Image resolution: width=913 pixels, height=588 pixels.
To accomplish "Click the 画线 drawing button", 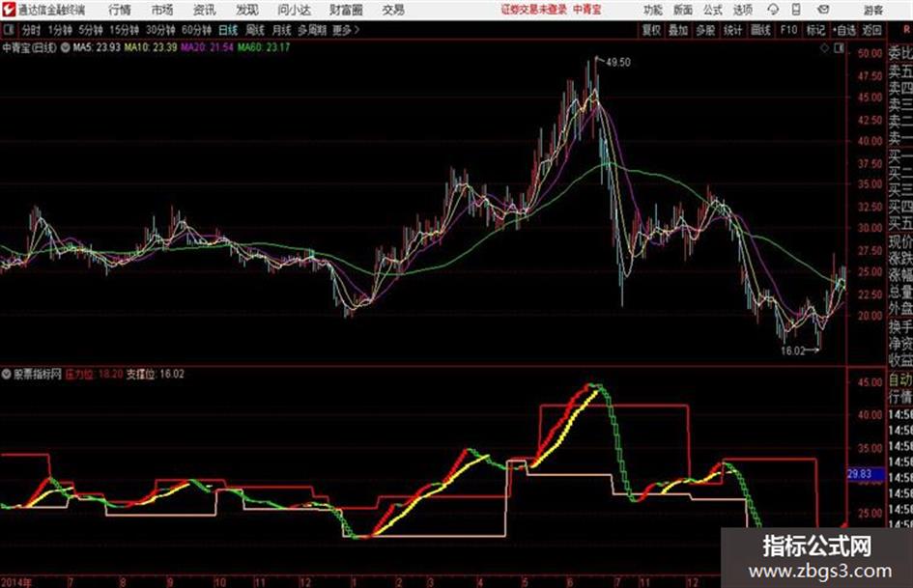I will click(x=760, y=30).
